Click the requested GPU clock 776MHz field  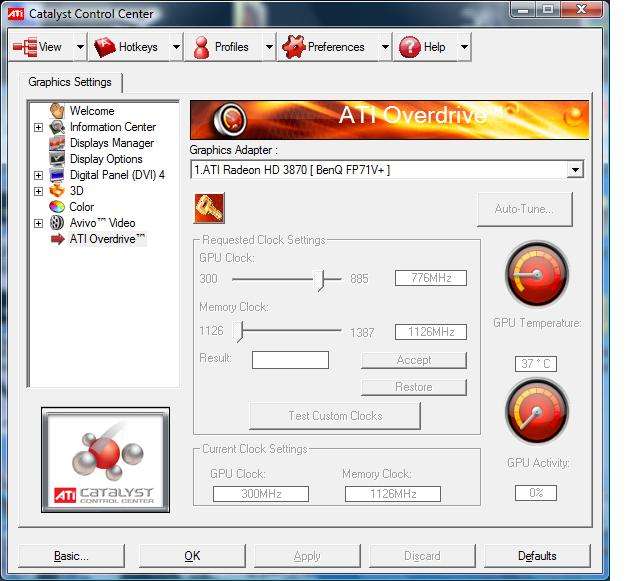[x=431, y=278]
